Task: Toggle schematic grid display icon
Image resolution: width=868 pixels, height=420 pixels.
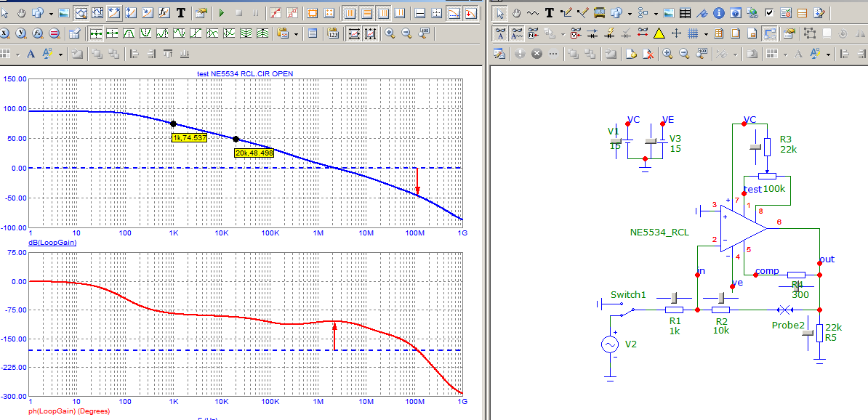Action: coord(693,33)
